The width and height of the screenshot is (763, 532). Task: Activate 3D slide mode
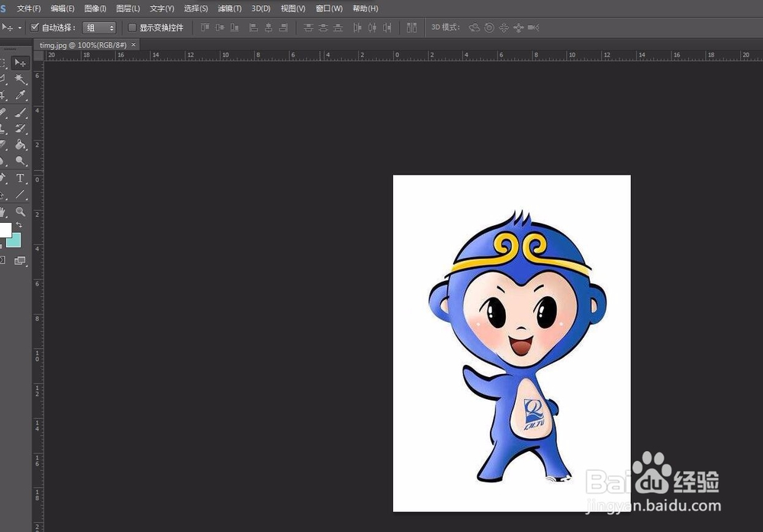pyautogui.click(x=518, y=27)
